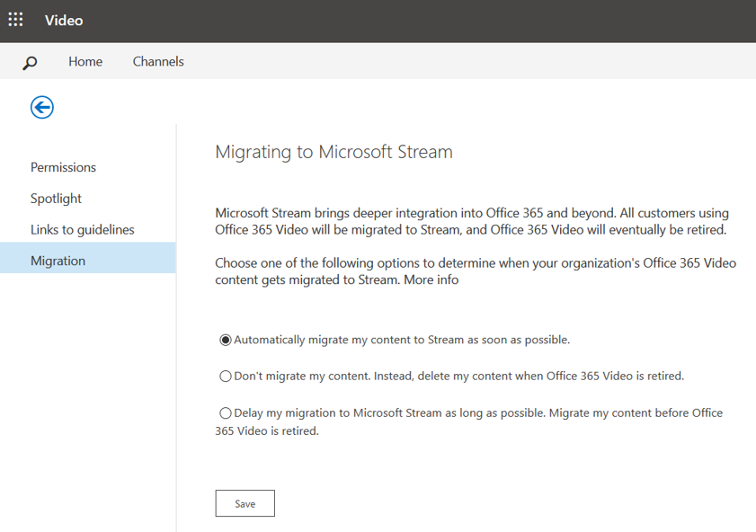This screenshot has width=756, height=532.
Task: Select Permissions in the settings sidebar
Action: coord(63,167)
